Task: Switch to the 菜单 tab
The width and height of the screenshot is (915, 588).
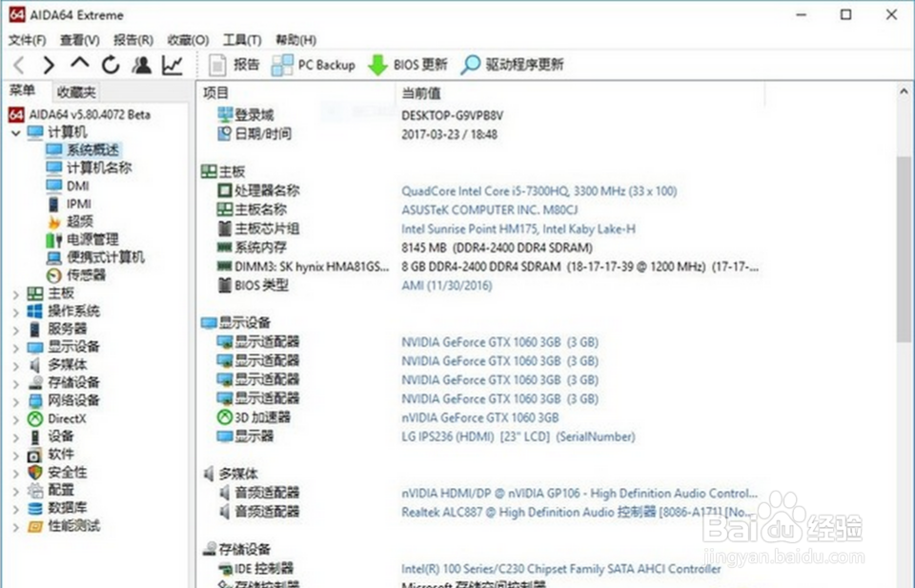Action: 23,91
